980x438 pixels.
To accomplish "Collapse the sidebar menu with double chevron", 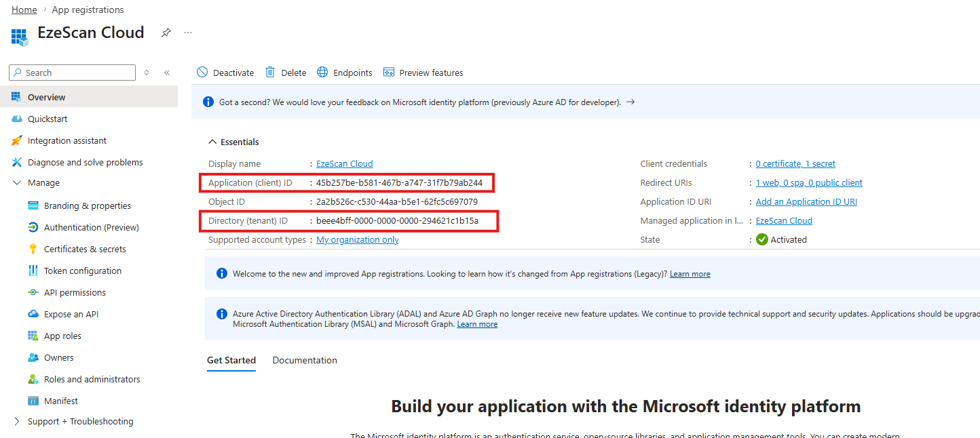I will (x=167, y=73).
